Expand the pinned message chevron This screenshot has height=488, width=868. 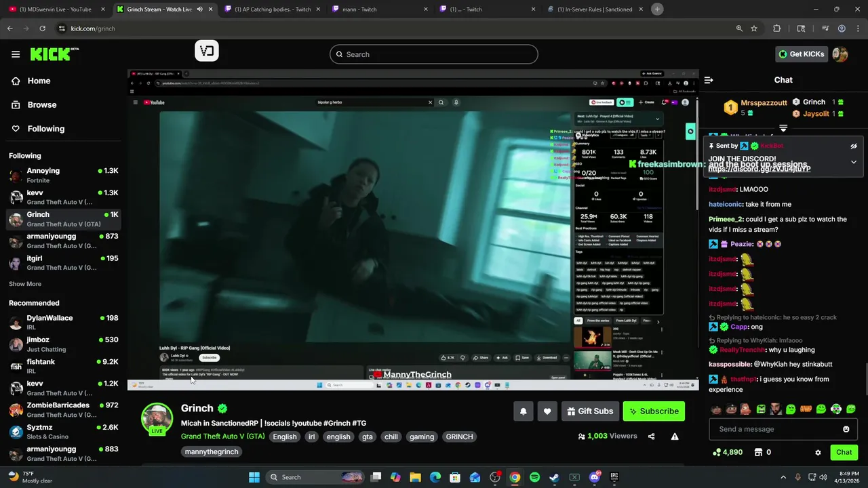pyautogui.click(x=854, y=162)
